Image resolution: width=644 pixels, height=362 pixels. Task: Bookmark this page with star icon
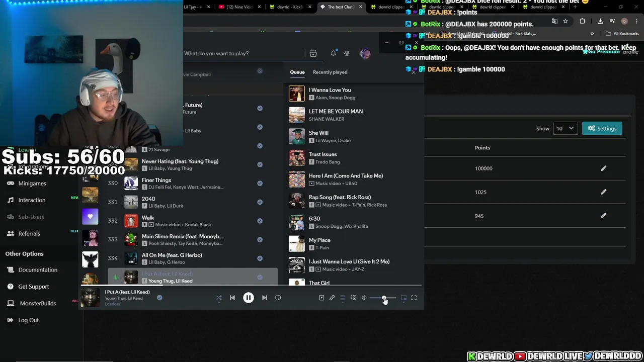click(x=566, y=21)
